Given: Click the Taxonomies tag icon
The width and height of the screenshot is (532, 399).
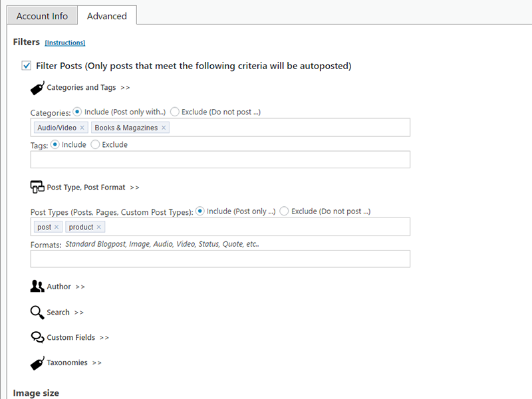Looking at the screenshot, I should click(x=37, y=363).
